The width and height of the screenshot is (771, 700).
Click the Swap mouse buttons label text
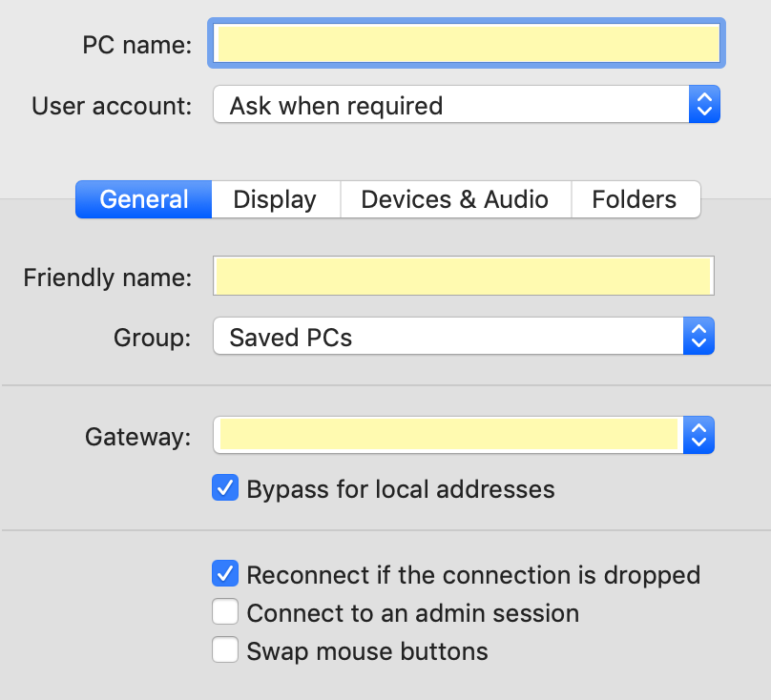point(367,651)
